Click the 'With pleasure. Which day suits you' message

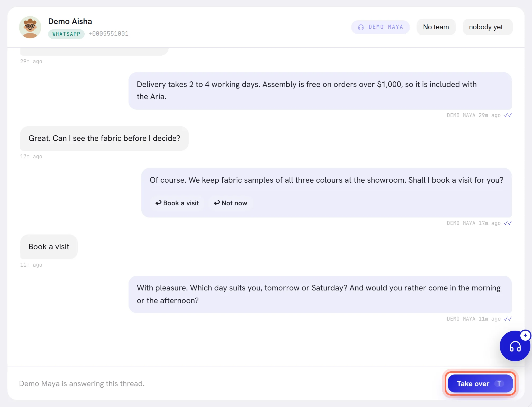(320, 294)
